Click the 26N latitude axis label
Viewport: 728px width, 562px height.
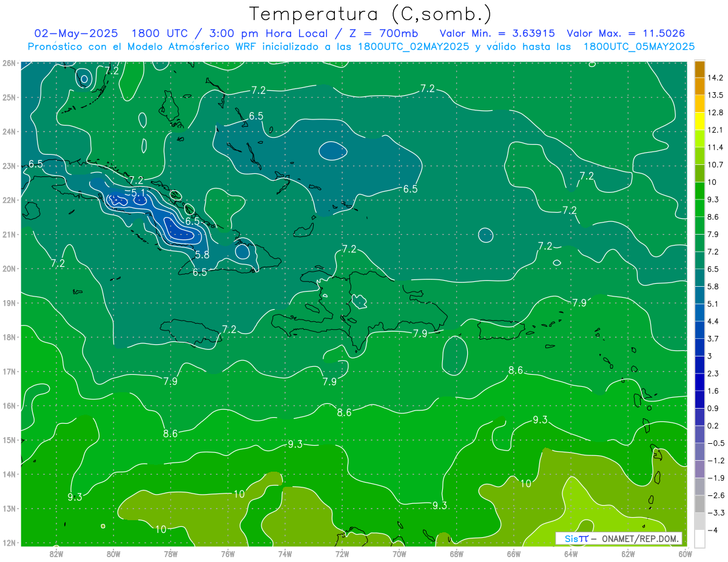[x=9, y=62]
